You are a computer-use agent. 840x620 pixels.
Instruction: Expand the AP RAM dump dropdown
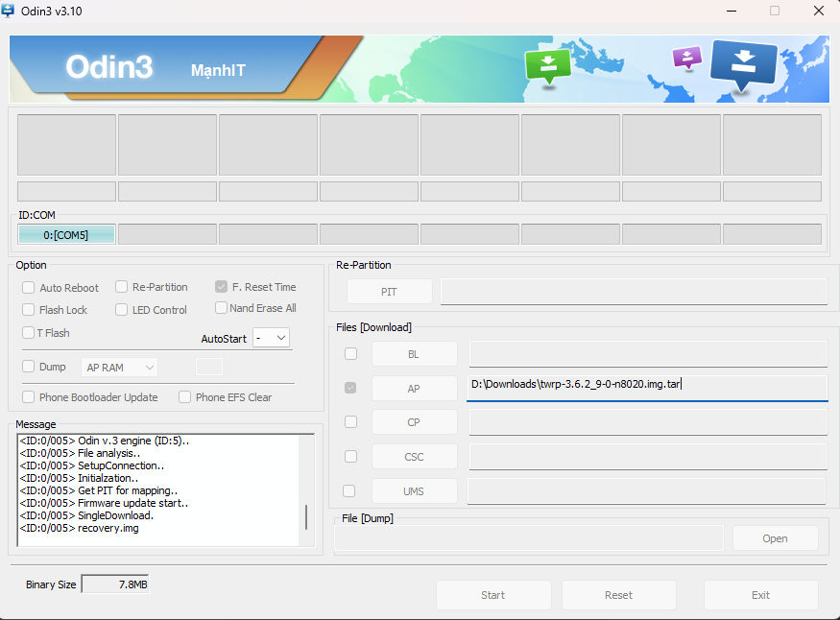click(120, 368)
